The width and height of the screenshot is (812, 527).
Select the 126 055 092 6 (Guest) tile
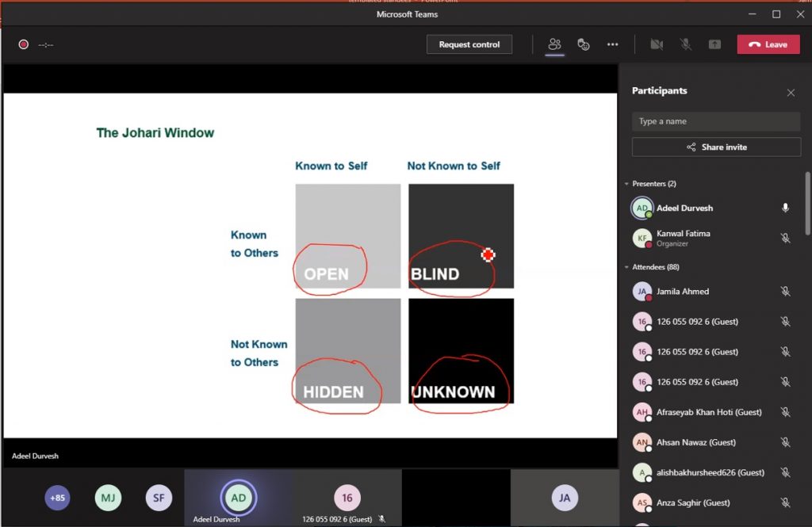347,498
